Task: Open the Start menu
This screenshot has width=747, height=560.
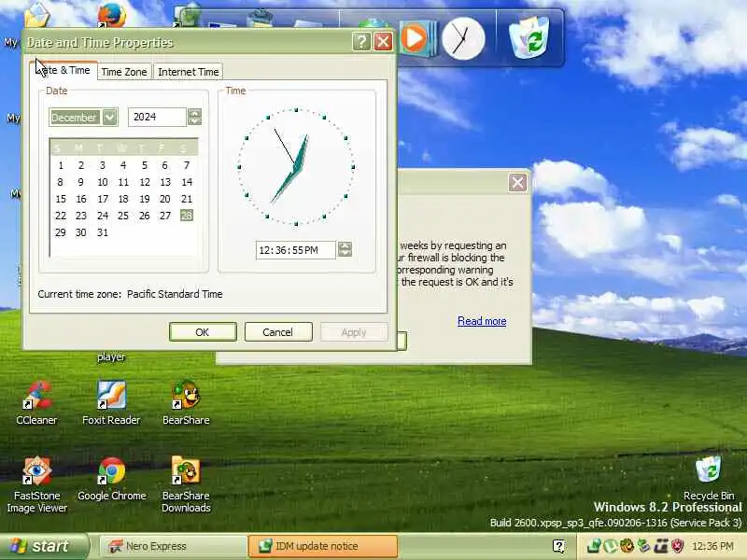Action: click(44, 546)
